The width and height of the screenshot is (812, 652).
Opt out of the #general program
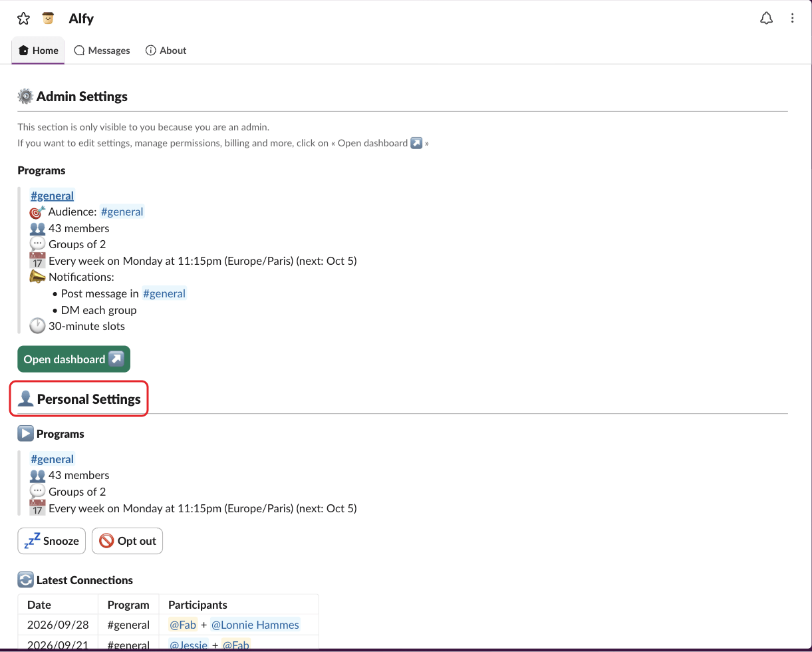[127, 541]
